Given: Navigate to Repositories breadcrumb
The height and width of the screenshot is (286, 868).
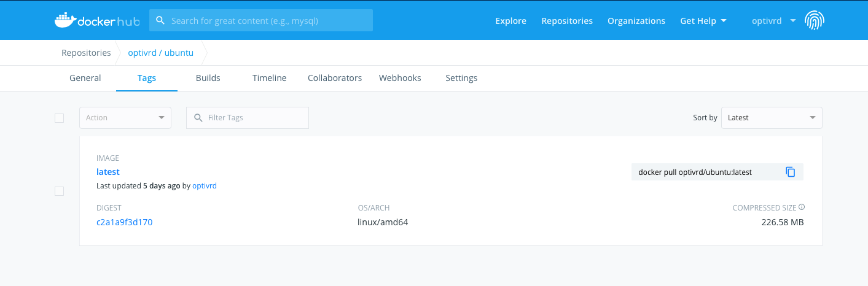Looking at the screenshot, I should pos(86,53).
